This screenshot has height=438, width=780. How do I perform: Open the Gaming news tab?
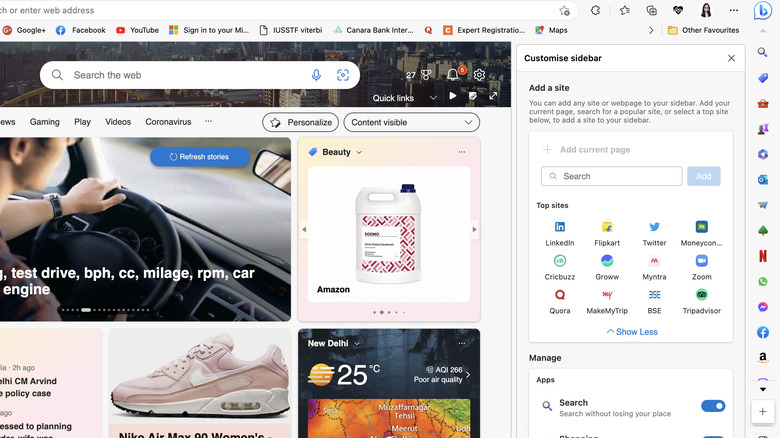coord(44,122)
